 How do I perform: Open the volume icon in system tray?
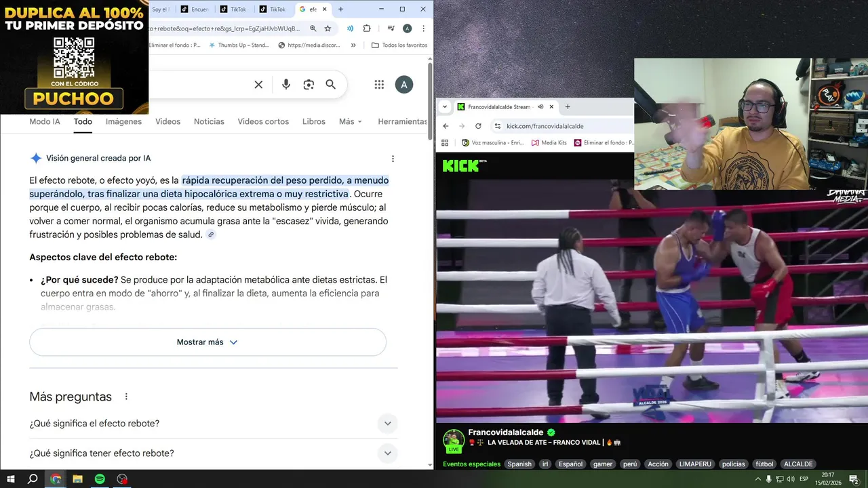click(x=791, y=479)
